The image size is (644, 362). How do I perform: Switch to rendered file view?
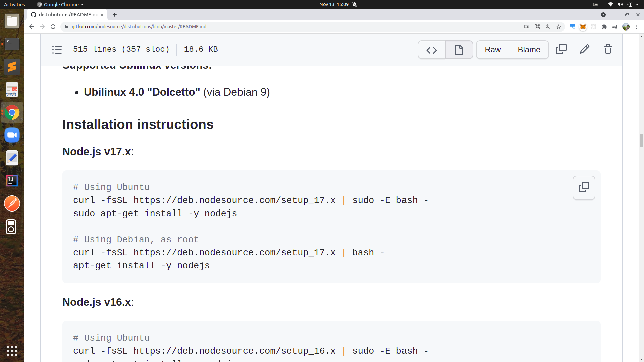(459, 50)
